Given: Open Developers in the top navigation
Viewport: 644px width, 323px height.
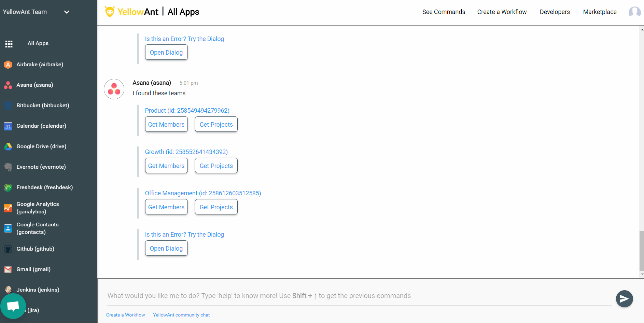Looking at the screenshot, I should point(555,12).
